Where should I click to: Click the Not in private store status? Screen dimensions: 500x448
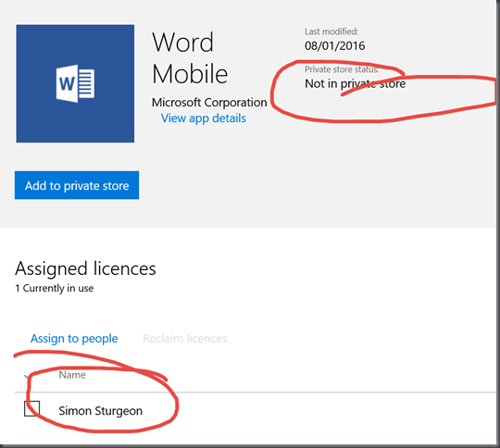[356, 84]
